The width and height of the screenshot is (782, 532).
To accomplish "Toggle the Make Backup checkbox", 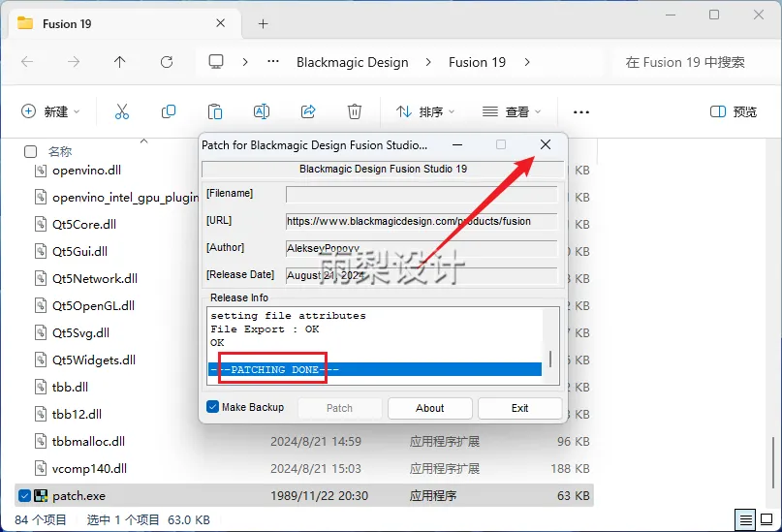I will [212, 407].
